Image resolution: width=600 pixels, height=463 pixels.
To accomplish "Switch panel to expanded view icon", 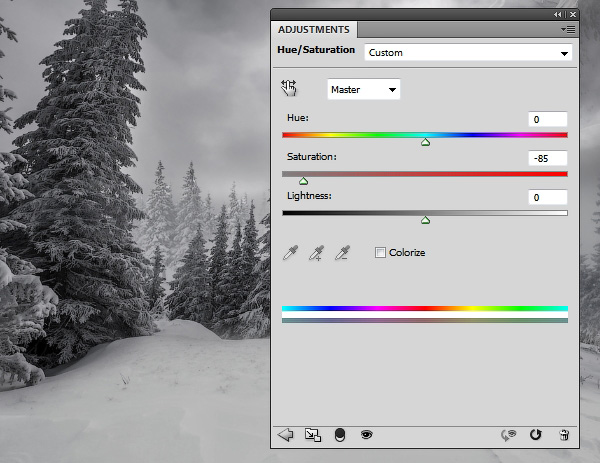I will (313, 435).
